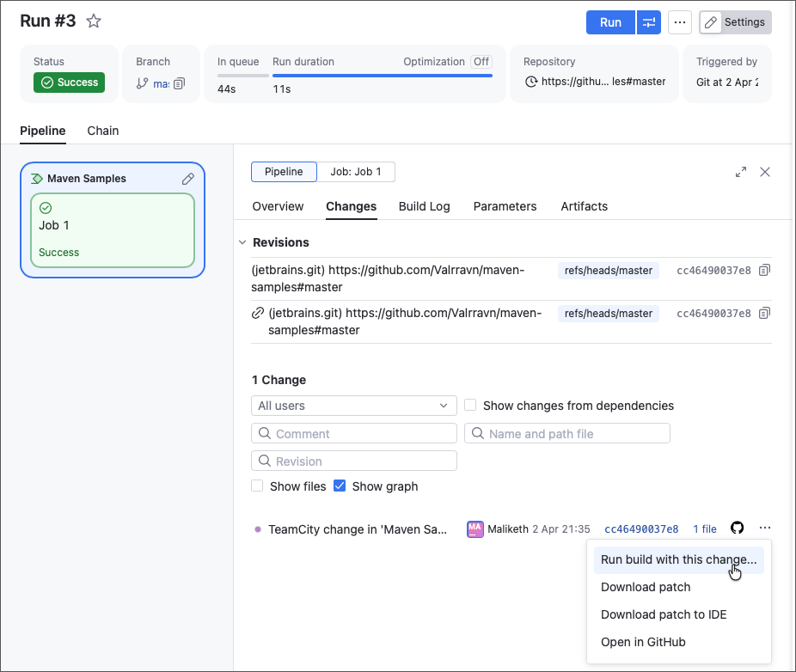Open the ma: branch link
This screenshot has height=672, width=796.
pos(161,83)
